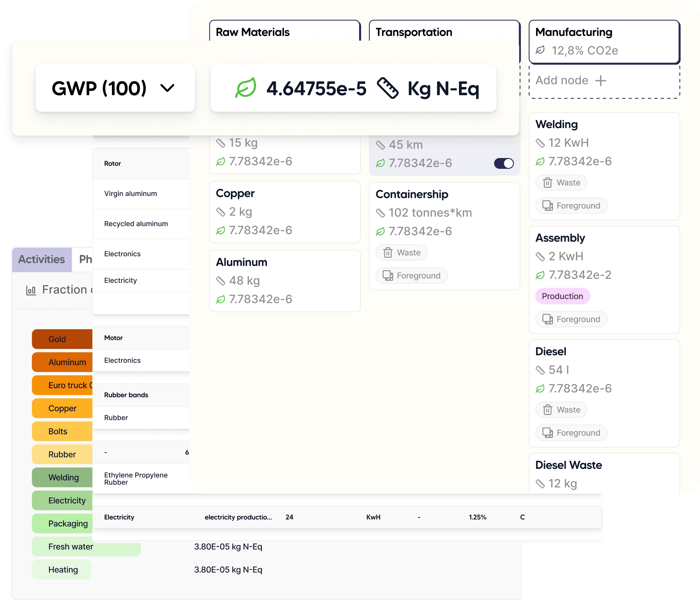The height and width of the screenshot is (600, 700).
Task: Click the layers icon in Assembly Foreground tag
Action: coord(547,319)
